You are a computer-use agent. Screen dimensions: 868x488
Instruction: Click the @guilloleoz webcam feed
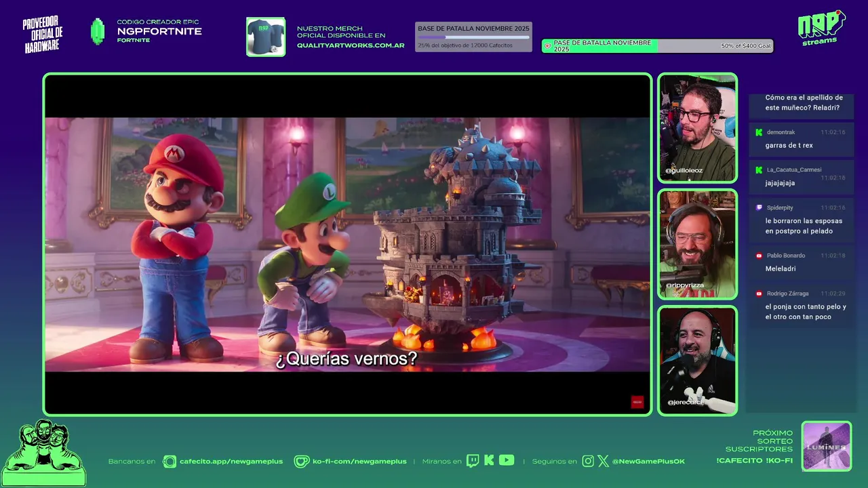tap(697, 128)
